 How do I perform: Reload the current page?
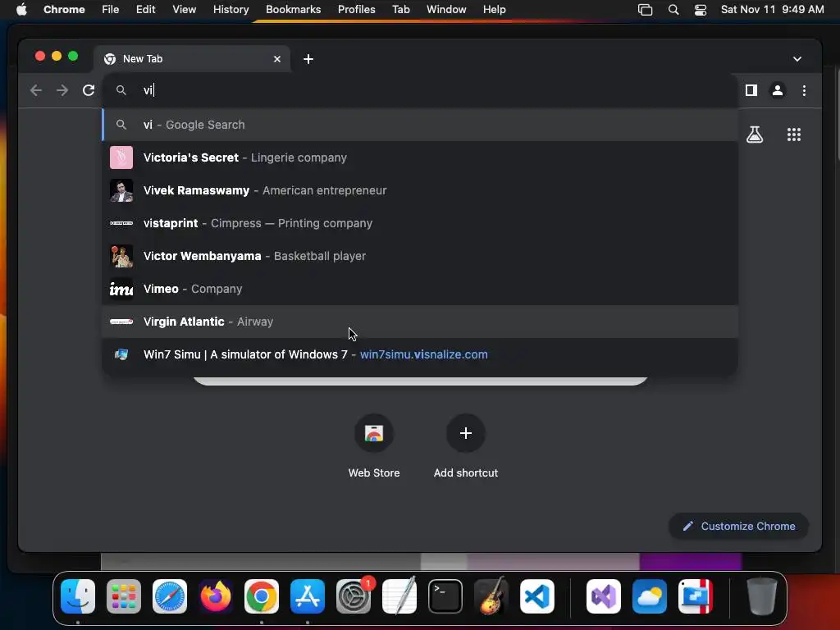tap(89, 90)
